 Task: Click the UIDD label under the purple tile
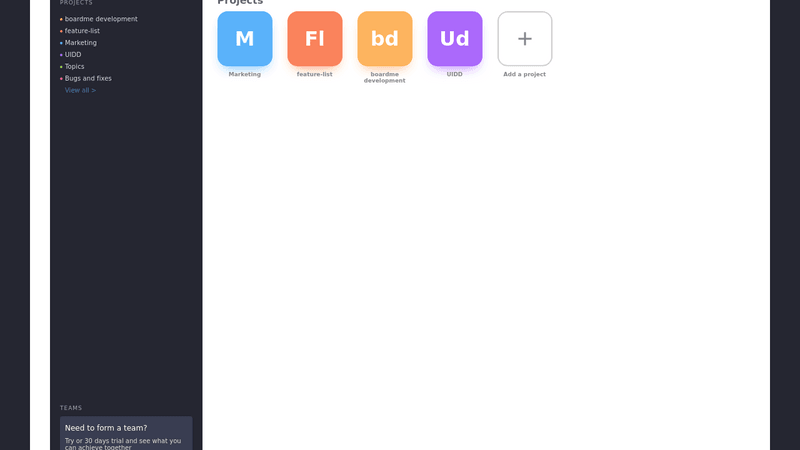(x=454, y=74)
